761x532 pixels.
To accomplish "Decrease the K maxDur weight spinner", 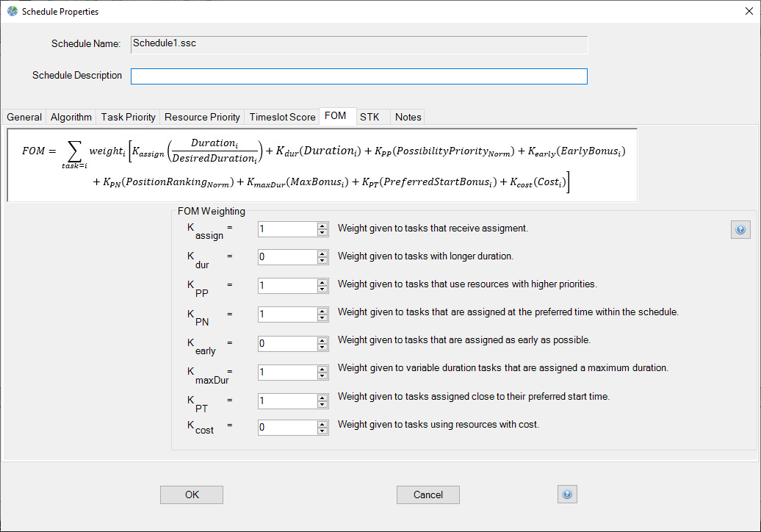I will click(322, 375).
